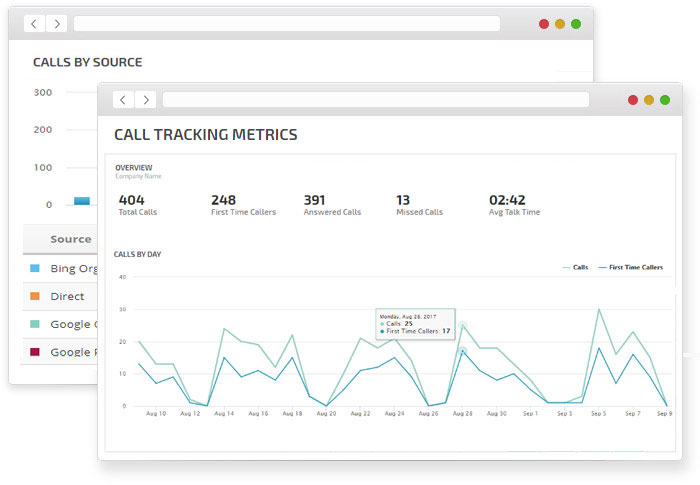The height and width of the screenshot is (485, 700).
Task: Select the Direct source row
Action: point(67,297)
